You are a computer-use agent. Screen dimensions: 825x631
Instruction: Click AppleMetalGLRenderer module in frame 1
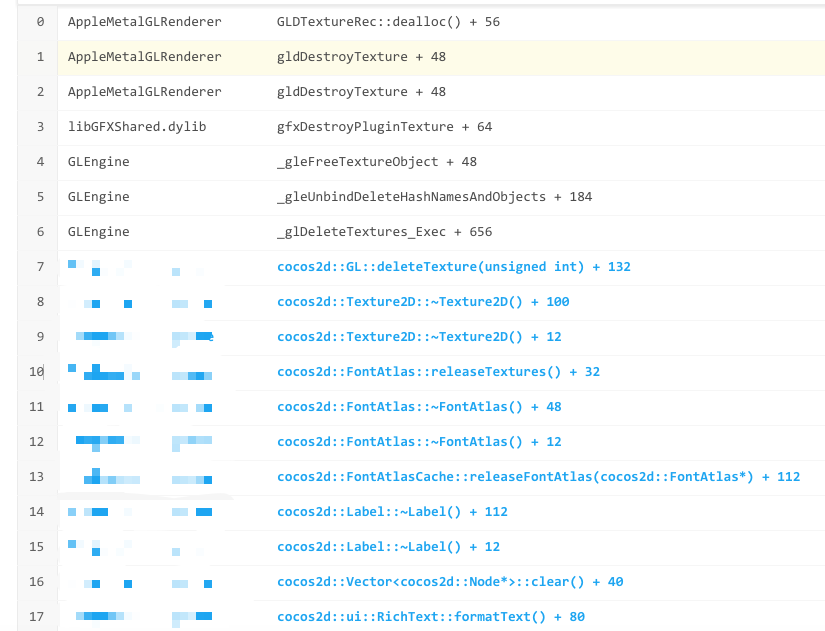144,57
